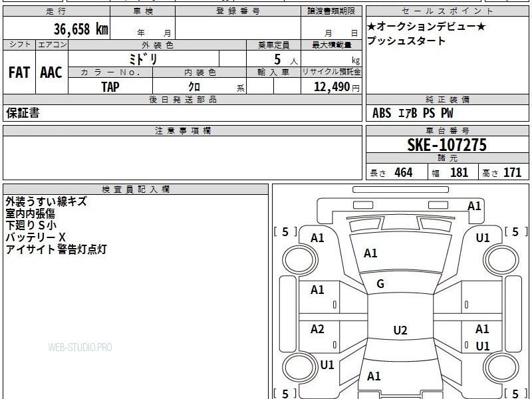This screenshot has width=532, height=399.
Task: Click the 輸入車 header
Action: 273,72
